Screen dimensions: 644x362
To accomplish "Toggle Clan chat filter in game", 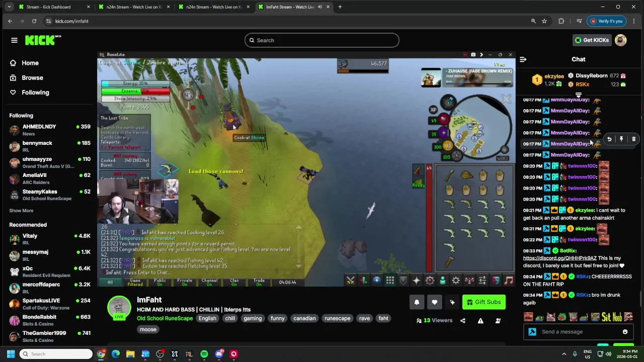I will click(234, 282).
